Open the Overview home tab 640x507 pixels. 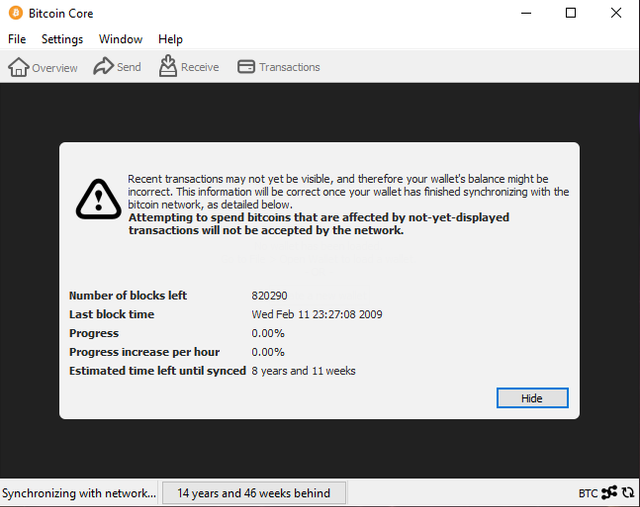[43, 67]
